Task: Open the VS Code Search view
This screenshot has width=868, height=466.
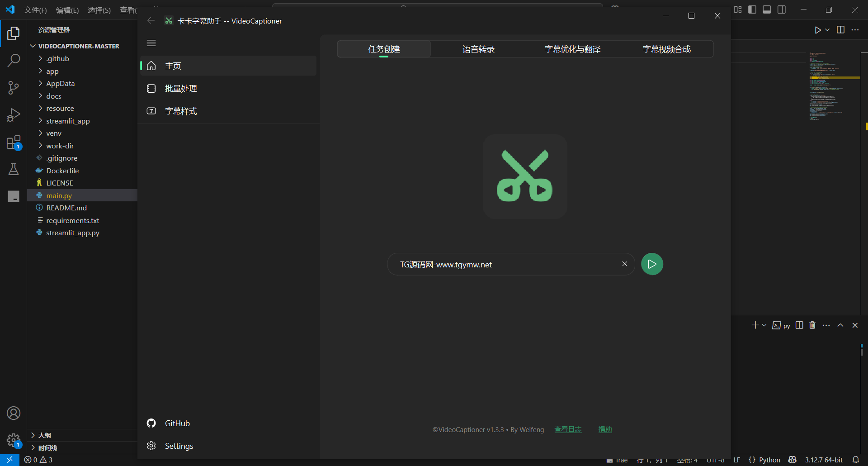Action: (x=14, y=60)
